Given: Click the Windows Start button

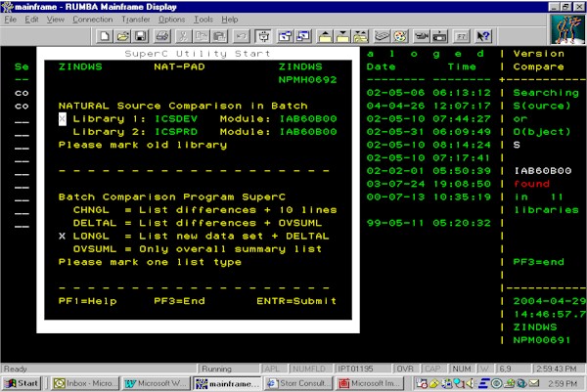Looking at the screenshot, I should coord(22,382).
